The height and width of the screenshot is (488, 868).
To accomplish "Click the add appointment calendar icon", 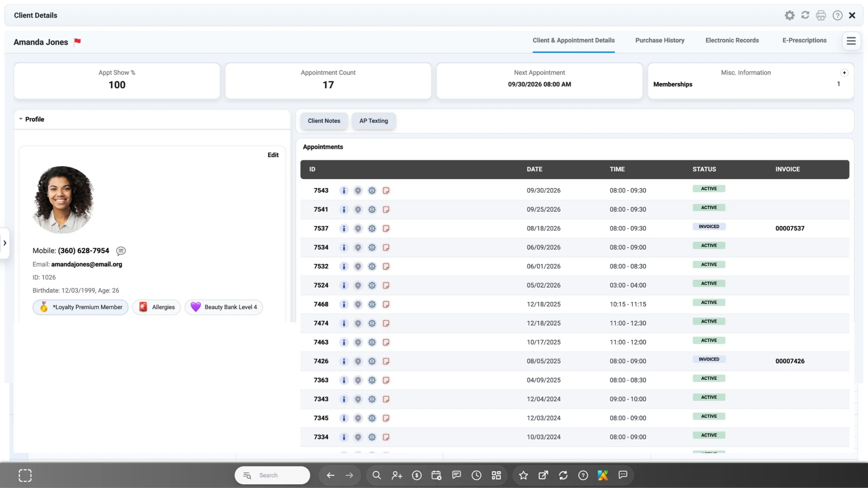I will (x=436, y=475).
